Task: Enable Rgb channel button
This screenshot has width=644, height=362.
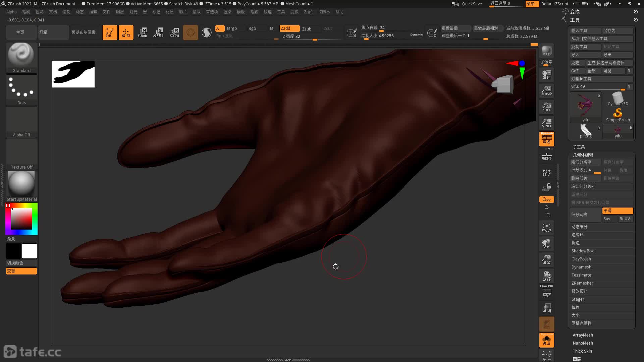Action: click(252, 28)
